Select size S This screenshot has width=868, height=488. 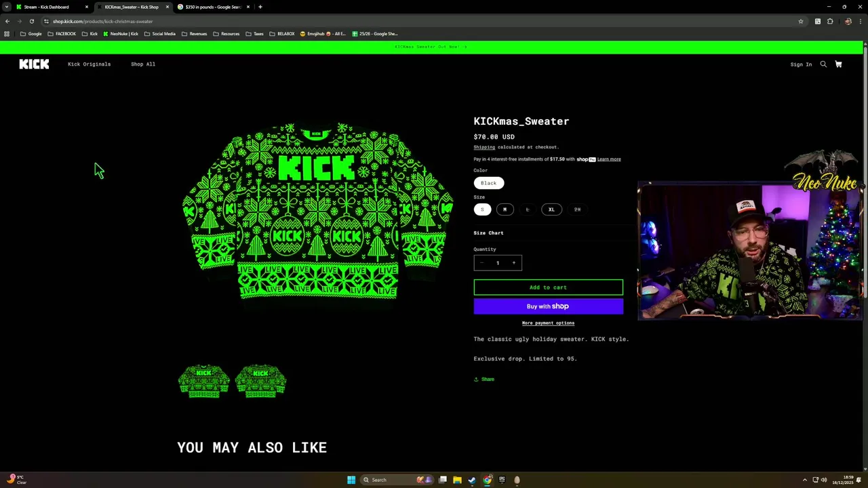point(482,209)
